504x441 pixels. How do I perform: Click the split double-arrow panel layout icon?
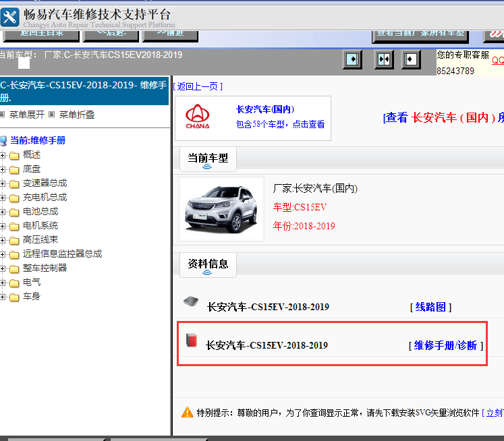tap(384, 59)
